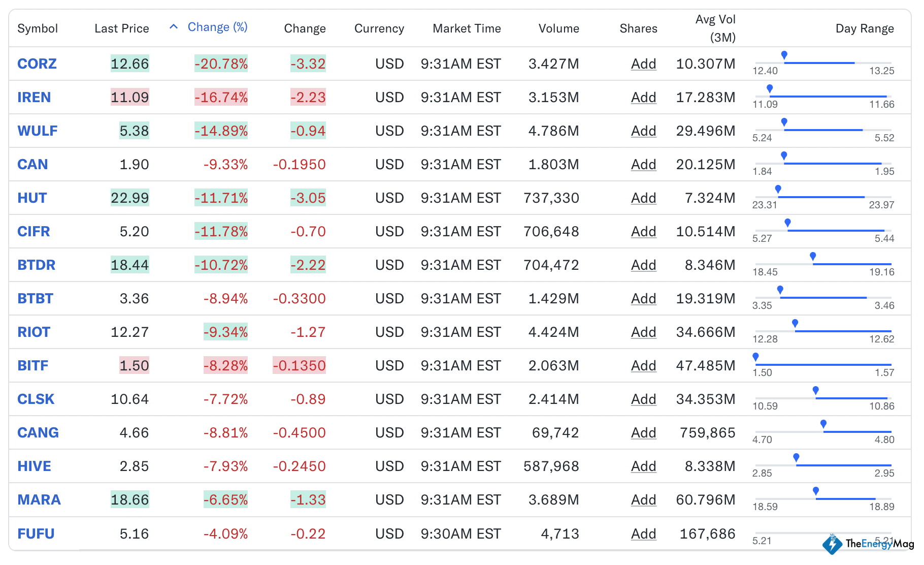Add shares for the IREN row
Image resolution: width=924 pixels, height=565 pixels.
(x=643, y=98)
